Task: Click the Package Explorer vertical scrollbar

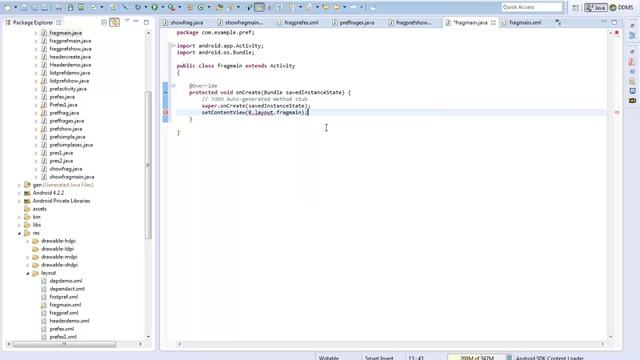Action: [x=148, y=165]
